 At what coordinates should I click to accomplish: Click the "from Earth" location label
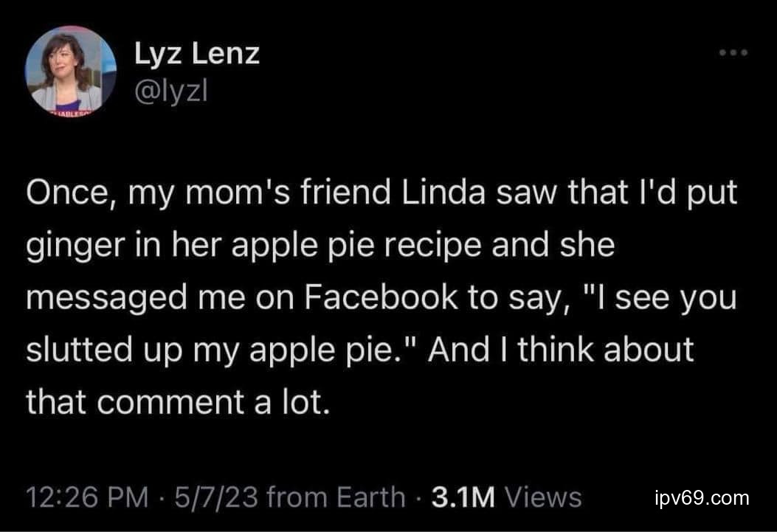[336, 497]
